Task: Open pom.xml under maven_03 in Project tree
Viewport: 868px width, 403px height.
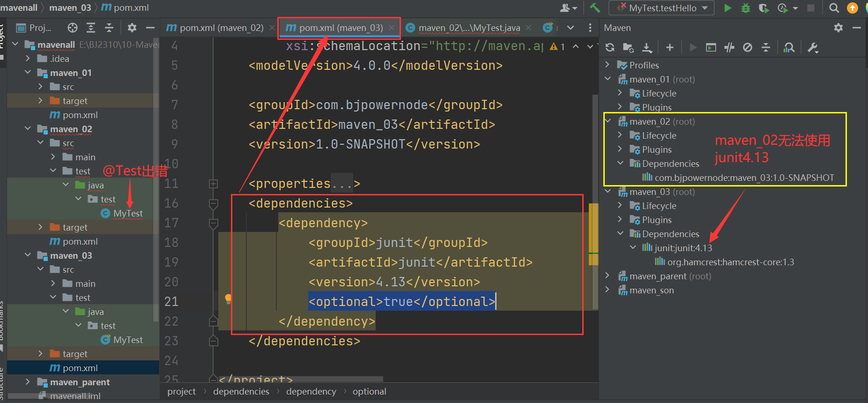Action: 74,368
